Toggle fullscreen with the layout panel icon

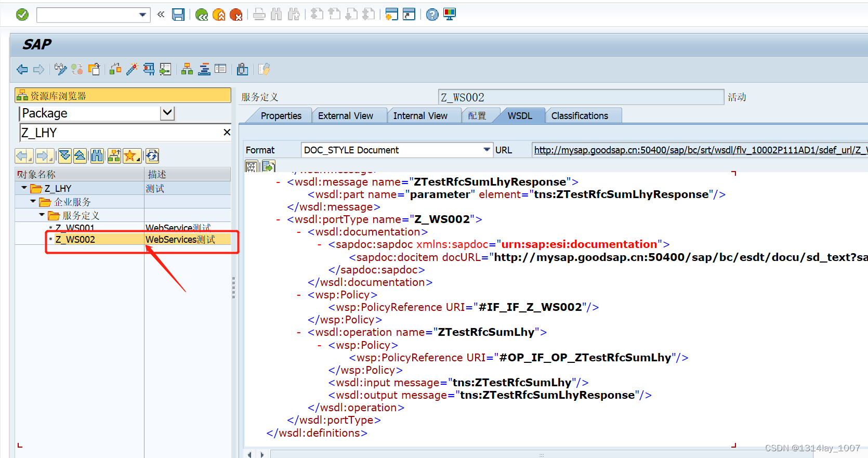pyautogui.click(x=220, y=69)
